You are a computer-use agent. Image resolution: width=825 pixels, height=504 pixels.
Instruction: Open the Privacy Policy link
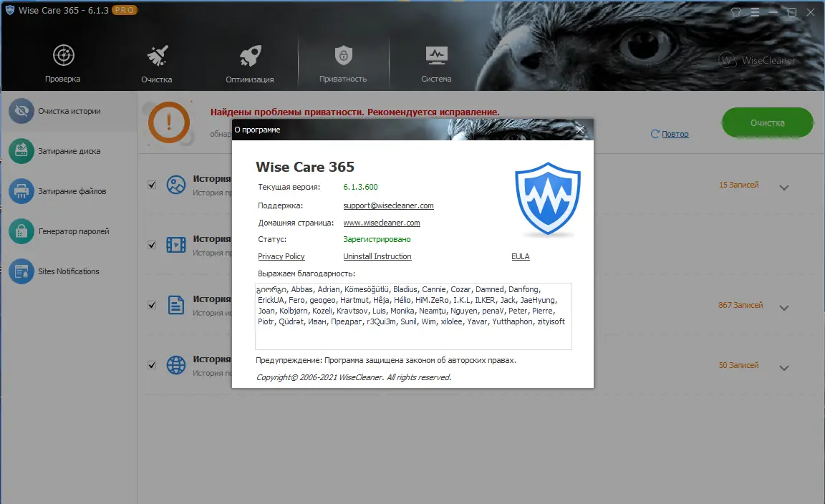coord(281,256)
